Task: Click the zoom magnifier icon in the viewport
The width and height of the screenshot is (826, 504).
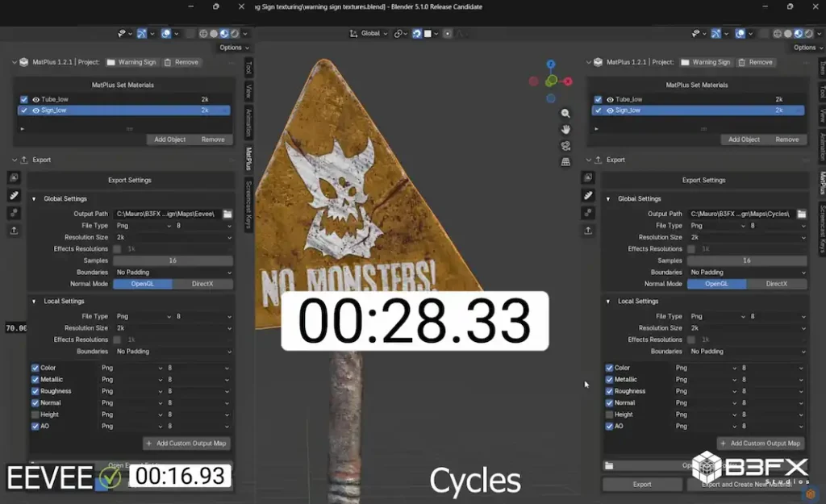Action: click(x=565, y=114)
